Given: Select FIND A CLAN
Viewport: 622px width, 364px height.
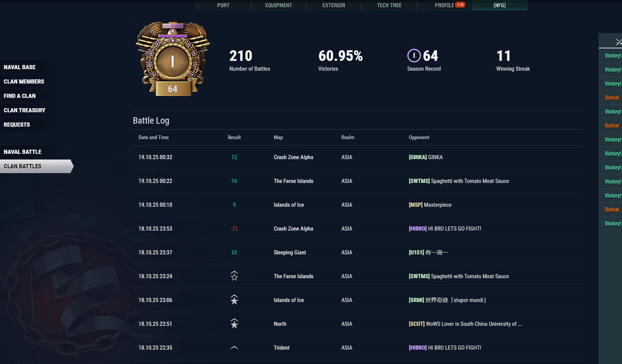Looking at the screenshot, I should click(20, 96).
